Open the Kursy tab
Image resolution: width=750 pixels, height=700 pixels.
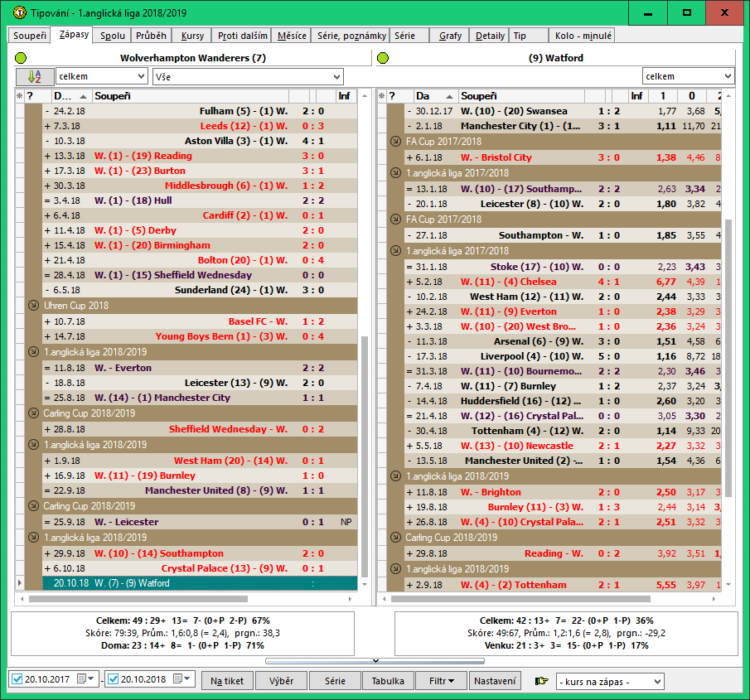coord(193,36)
